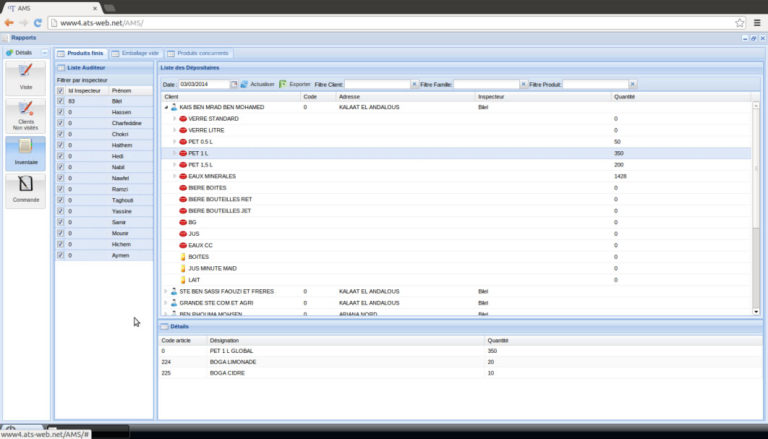Open Clients Non visités in sidebar

26,115
